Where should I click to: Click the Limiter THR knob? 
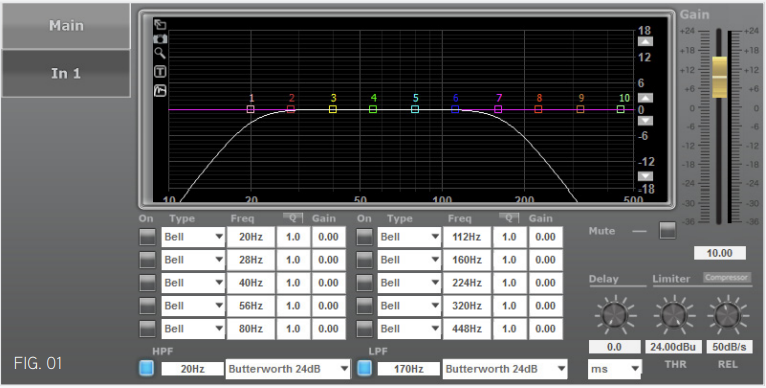pyautogui.click(x=673, y=315)
